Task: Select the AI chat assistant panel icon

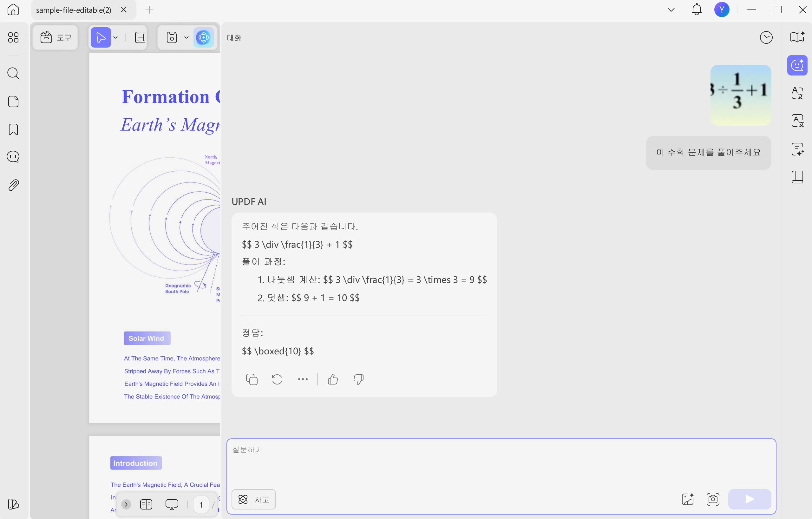Action: coord(797,65)
